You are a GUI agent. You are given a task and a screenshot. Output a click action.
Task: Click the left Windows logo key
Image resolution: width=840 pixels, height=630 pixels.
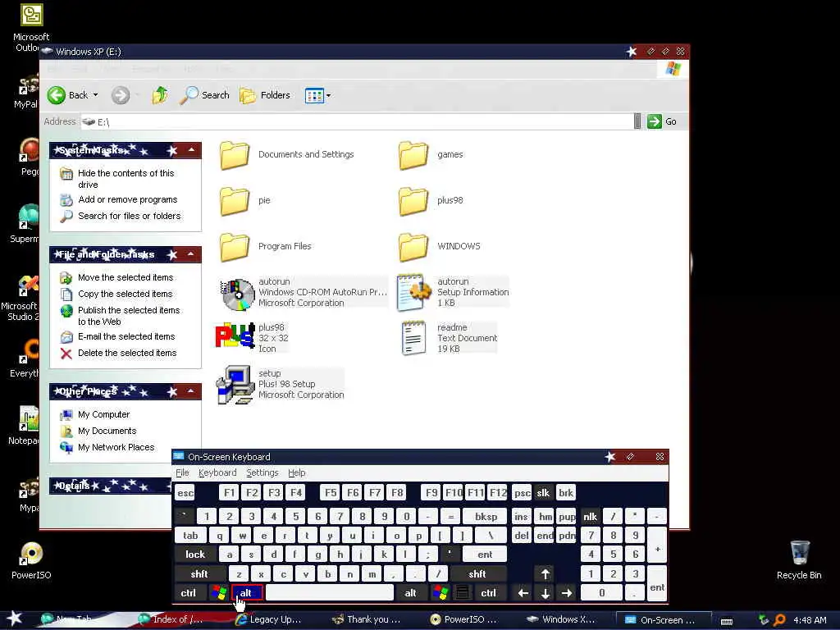[218, 593]
